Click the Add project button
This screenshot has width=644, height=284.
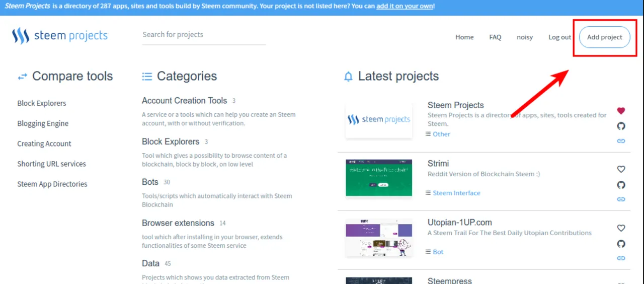[x=605, y=37]
